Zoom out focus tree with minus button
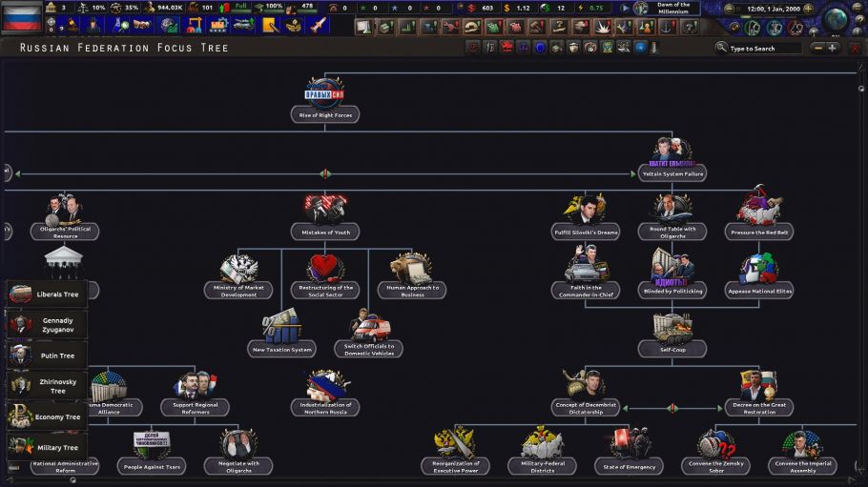 [818, 49]
